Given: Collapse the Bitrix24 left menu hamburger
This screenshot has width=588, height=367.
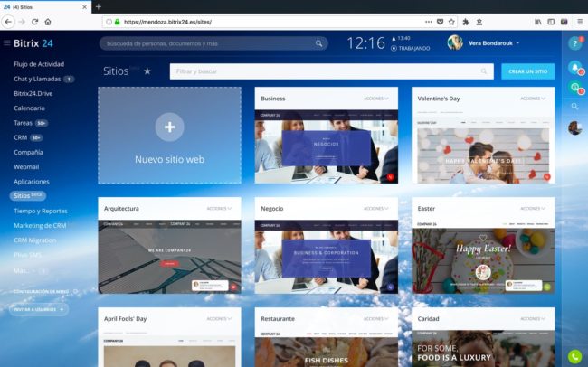Looking at the screenshot, I should click(x=6, y=43).
